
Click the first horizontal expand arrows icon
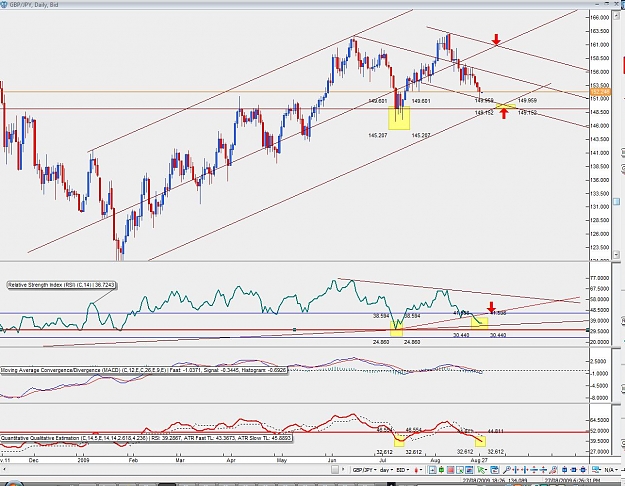[516, 470]
